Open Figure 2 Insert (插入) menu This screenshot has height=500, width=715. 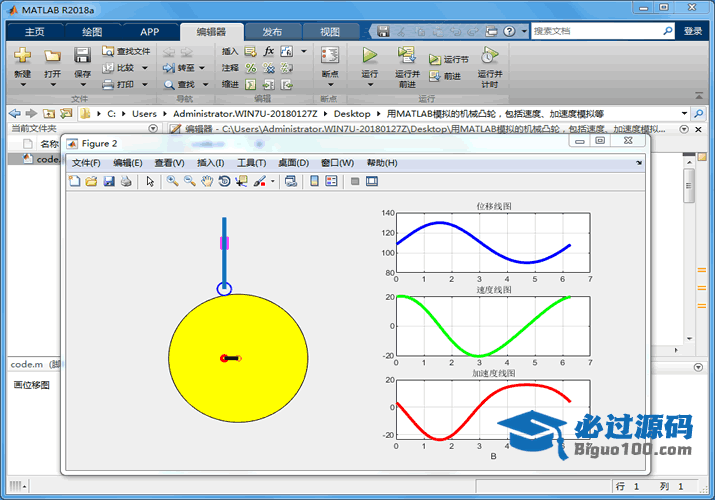click(210, 163)
